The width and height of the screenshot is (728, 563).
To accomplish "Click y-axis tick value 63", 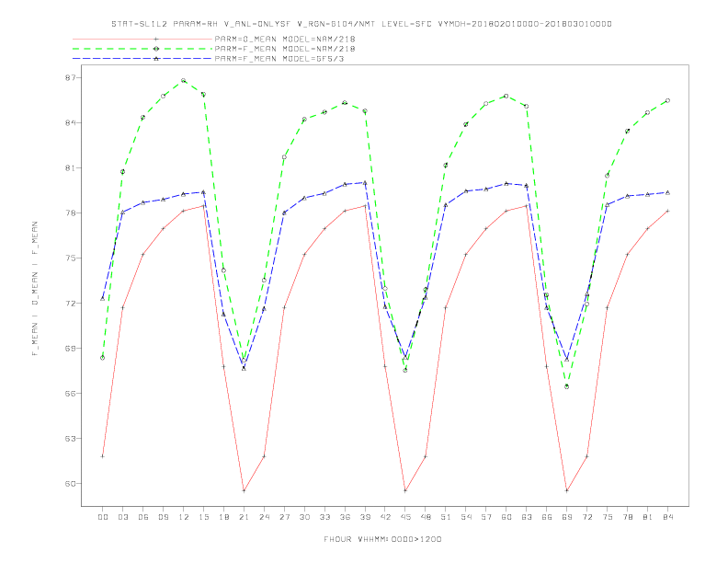I will click(70, 439).
